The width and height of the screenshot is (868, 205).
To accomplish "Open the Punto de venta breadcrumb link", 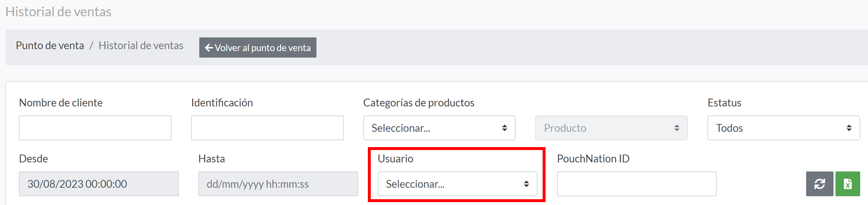I will click(50, 45).
